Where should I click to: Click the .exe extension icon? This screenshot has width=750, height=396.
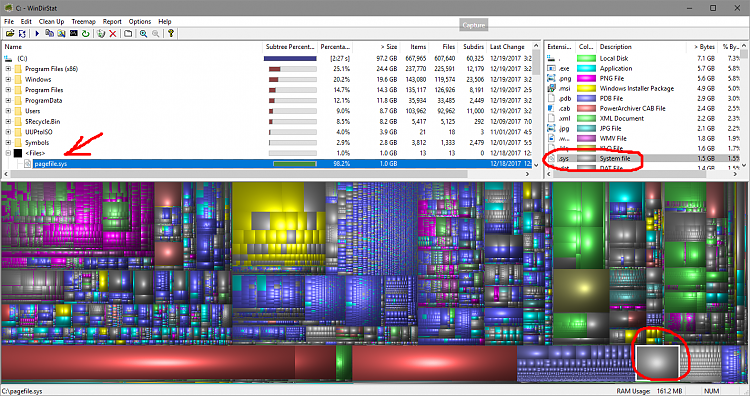551,68
